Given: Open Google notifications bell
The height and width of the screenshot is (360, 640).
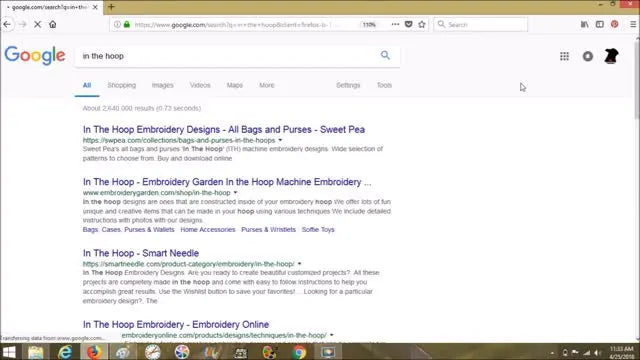Looking at the screenshot, I should [x=588, y=56].
